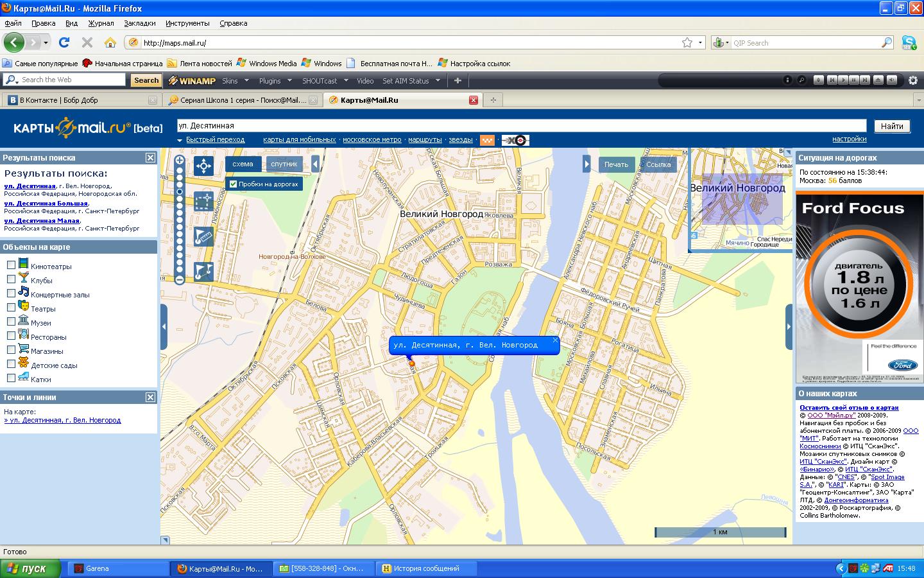The height and width of the screenshot is (578, 924).
Task: Close the Десятинная address balloon
Action: pos(555,340)
